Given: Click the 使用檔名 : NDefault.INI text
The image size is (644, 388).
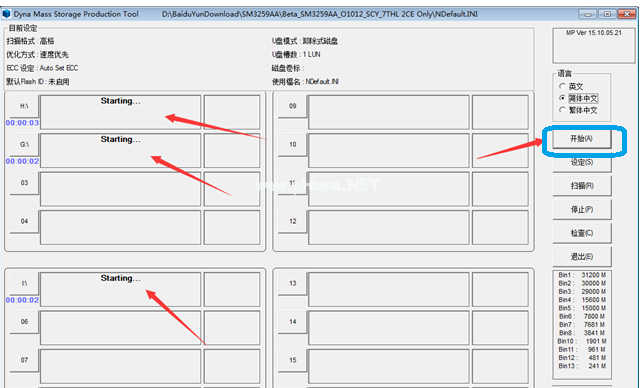Looking at the screenshot, I should [x=305, y=82].
